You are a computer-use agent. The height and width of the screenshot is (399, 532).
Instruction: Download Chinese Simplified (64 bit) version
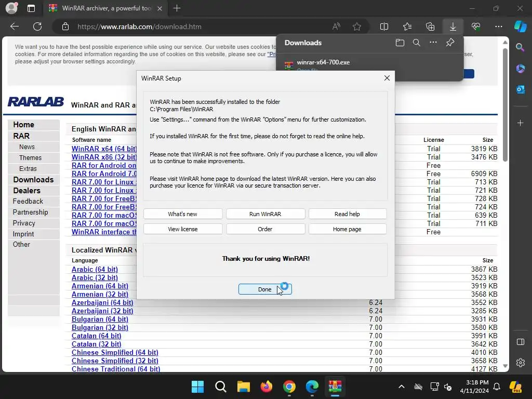click(x=115, y=353)
